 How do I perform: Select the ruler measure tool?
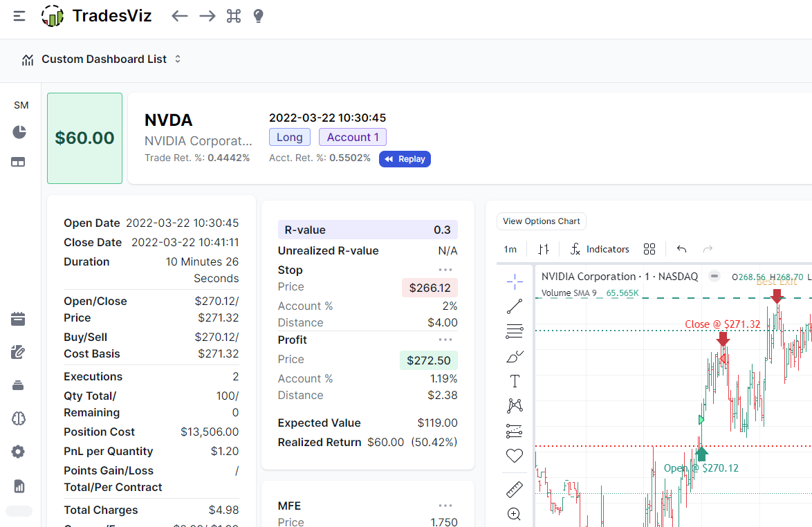coord(515,489)
